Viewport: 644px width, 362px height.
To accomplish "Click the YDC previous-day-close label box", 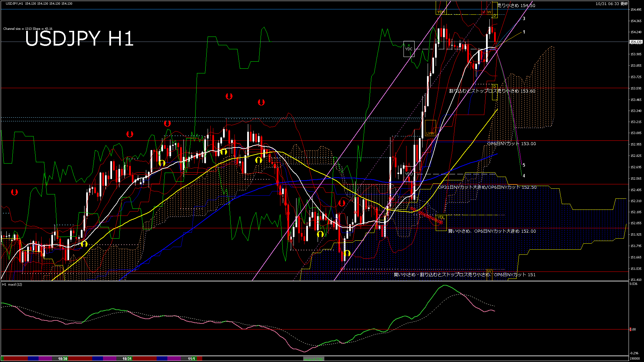I will [x=409, y=49].
